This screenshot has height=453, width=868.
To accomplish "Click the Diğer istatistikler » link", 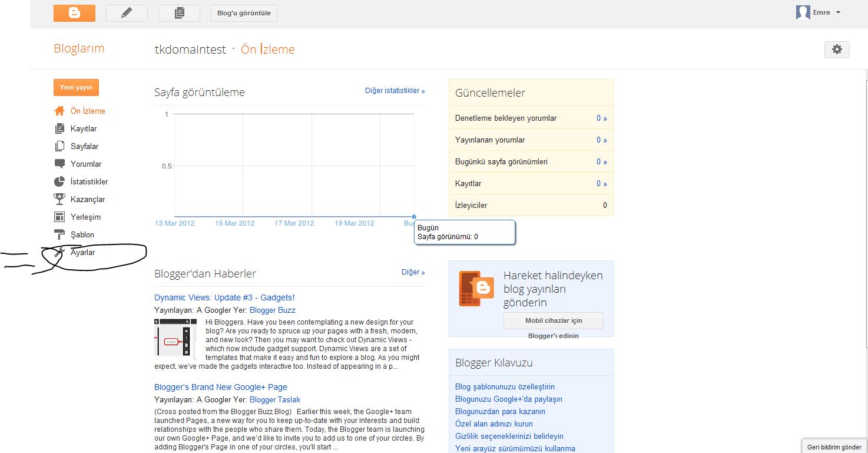I will point(395,91).
